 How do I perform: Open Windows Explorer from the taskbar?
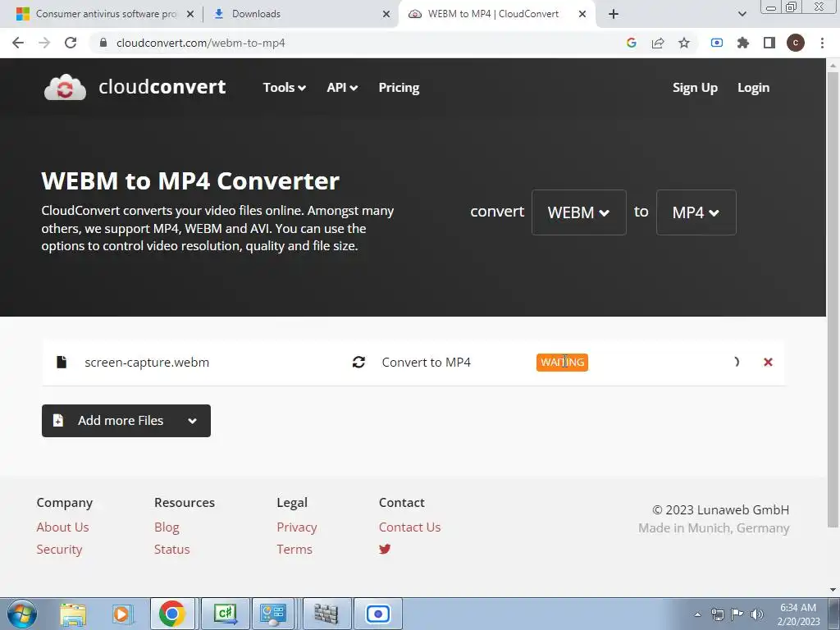click(x=73, y=614)
